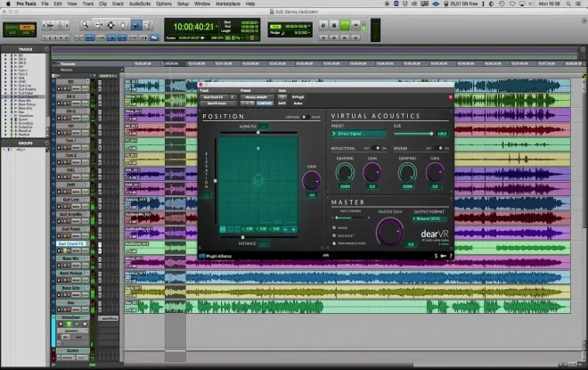This screenshot has height=370, width=588.
Task: Click the Position Gain knob
Action: click(311, 181)
